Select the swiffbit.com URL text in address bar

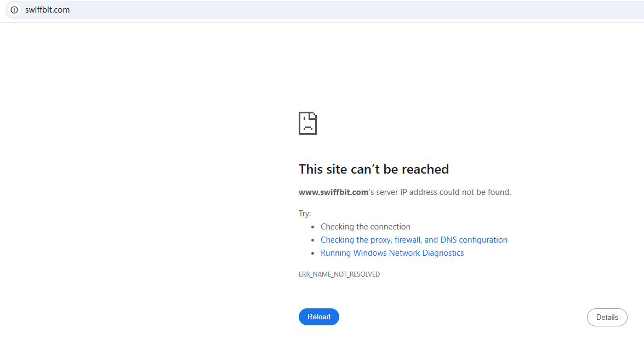coord(47,10)
